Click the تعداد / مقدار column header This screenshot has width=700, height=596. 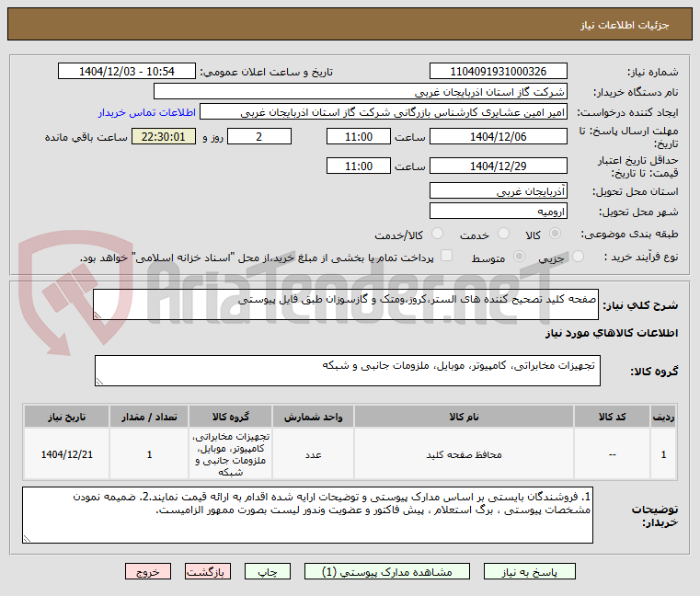coord(149,417)
